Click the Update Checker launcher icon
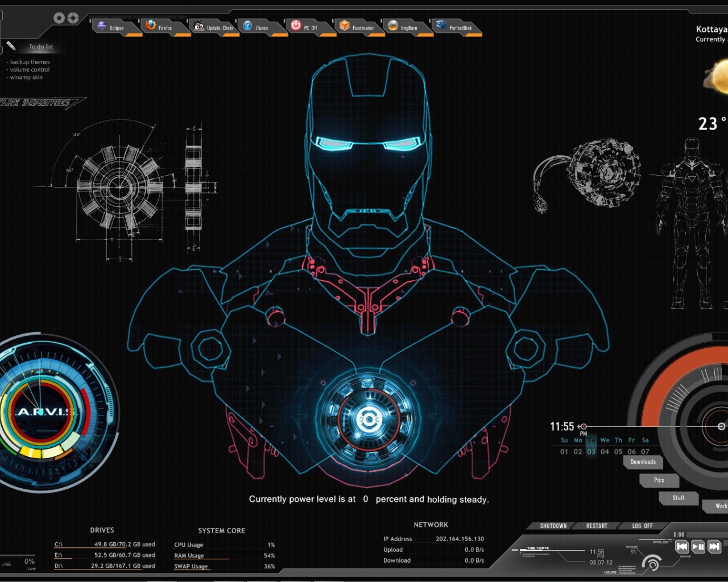This screenshot has width=728, height=582. [x=199, y=26]
